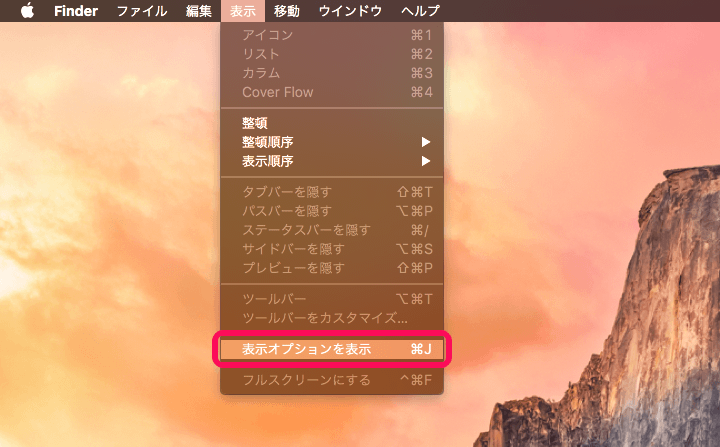Viewport: 720px width, 447px height.
Task: Select サイドバーを隠す menu item
Action: (x=332, y=249)
